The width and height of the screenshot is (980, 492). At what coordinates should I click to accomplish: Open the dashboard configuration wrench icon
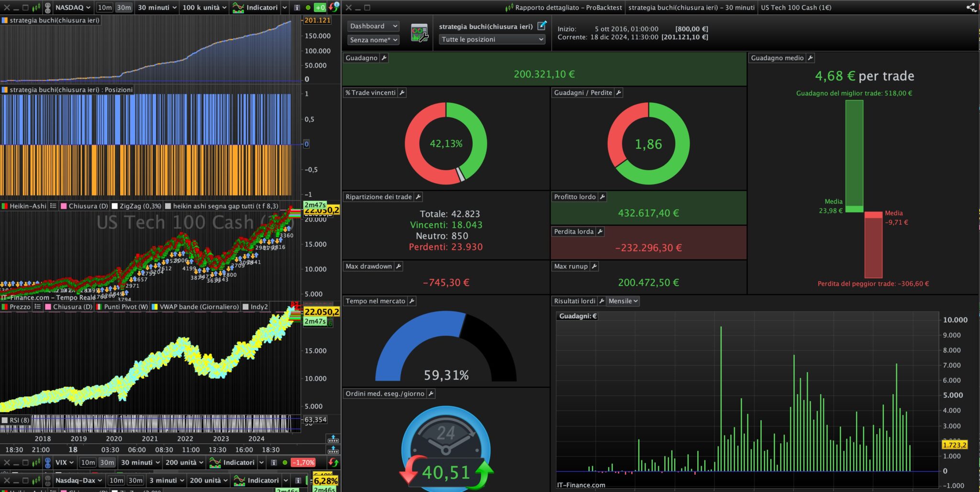point(420,33)
